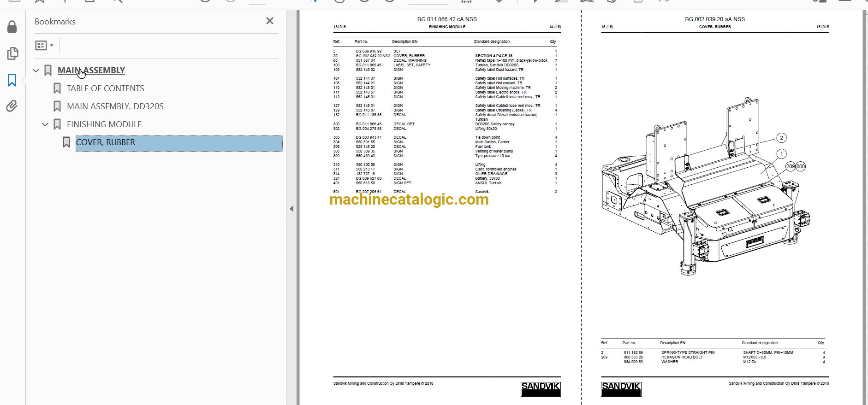Click the WASHER description on right page
Image resolution: width=868 pixels, height=405 pixels.
(670, 362)
